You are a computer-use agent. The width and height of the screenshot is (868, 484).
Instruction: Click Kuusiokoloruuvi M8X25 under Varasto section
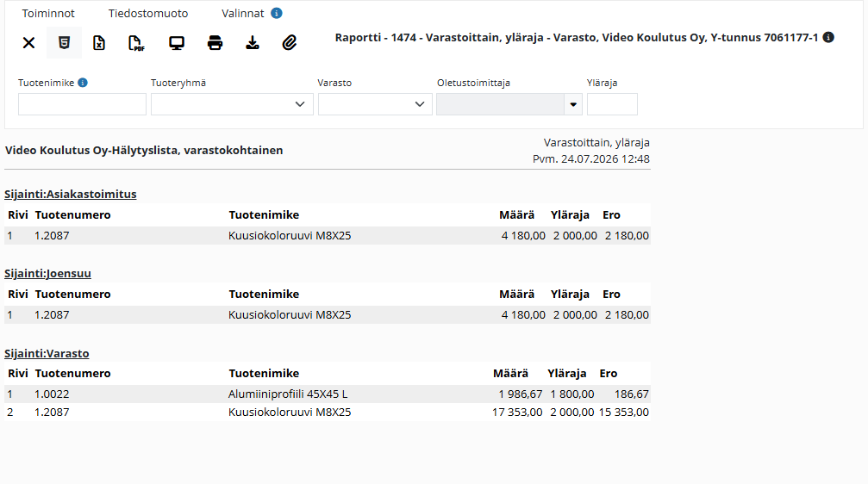[290, 413]
